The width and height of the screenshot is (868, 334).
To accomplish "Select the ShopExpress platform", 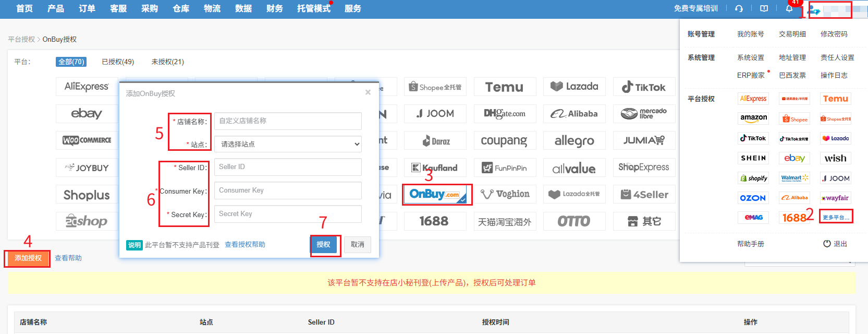I will point(644,168).
